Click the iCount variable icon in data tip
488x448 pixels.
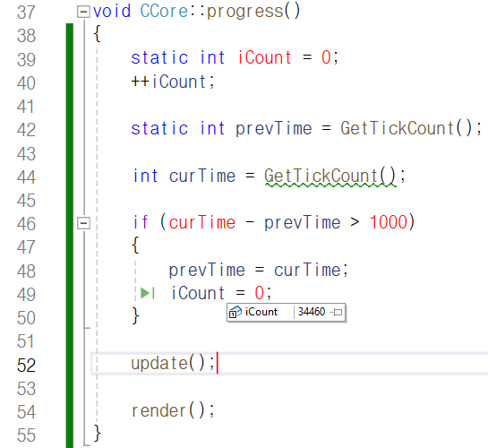(235, 312)
